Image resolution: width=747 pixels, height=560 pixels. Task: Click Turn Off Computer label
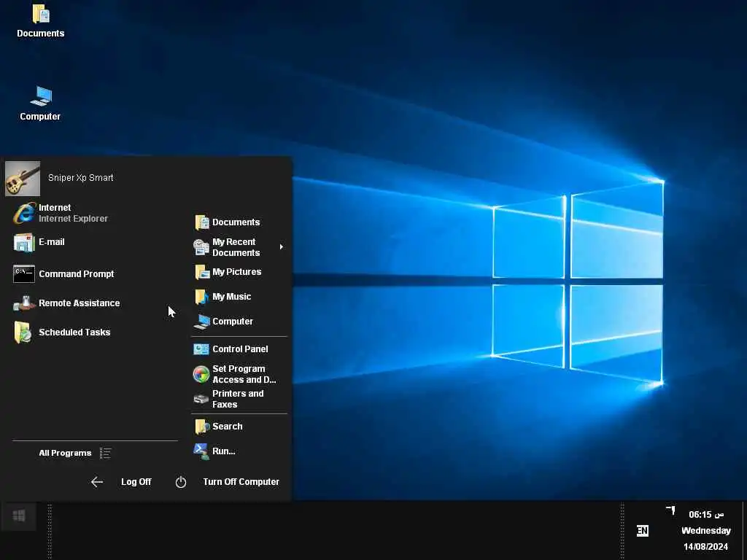coord(241,482)
